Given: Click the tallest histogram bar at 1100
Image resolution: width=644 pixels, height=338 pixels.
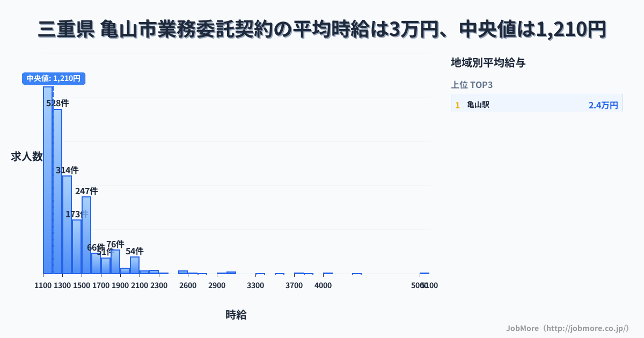Looking at the screenshot, I should point(48,182).
